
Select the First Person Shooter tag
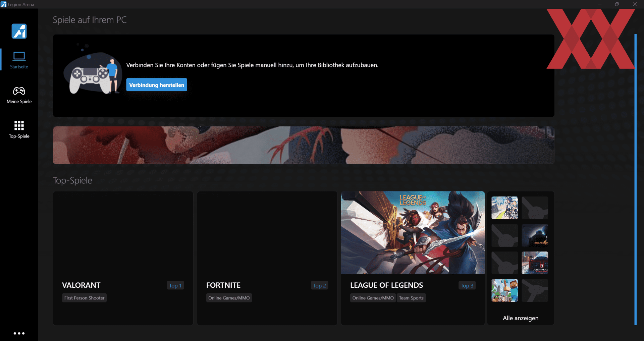click(84, 298)
